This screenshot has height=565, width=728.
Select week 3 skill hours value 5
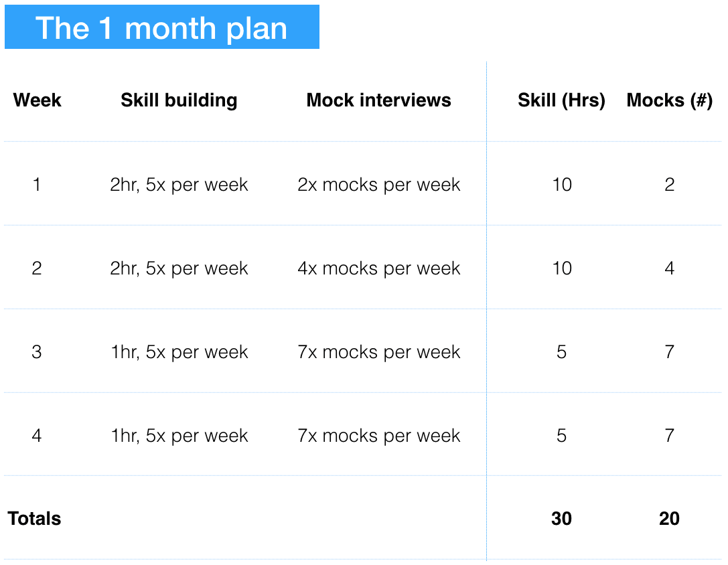click(x=561, y=352)
